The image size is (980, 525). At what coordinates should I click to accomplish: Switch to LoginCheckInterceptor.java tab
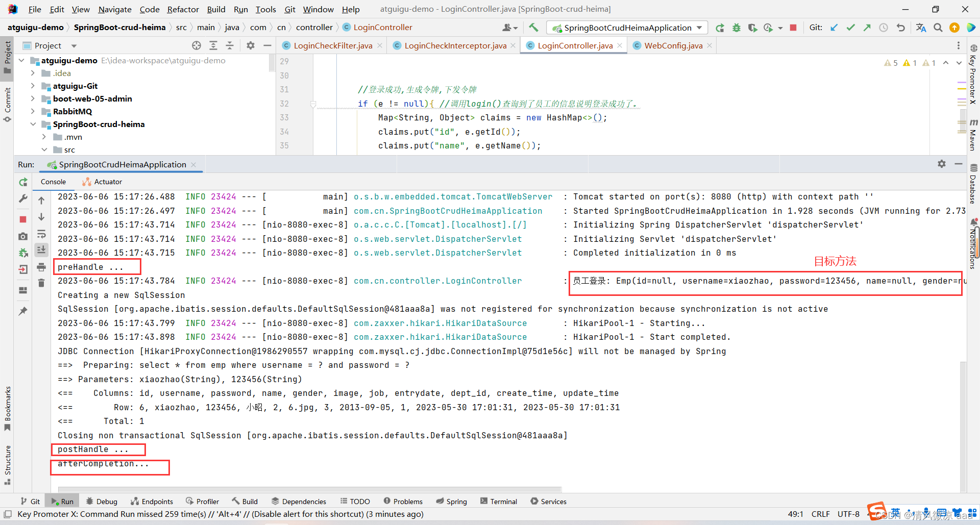(455, 45)
